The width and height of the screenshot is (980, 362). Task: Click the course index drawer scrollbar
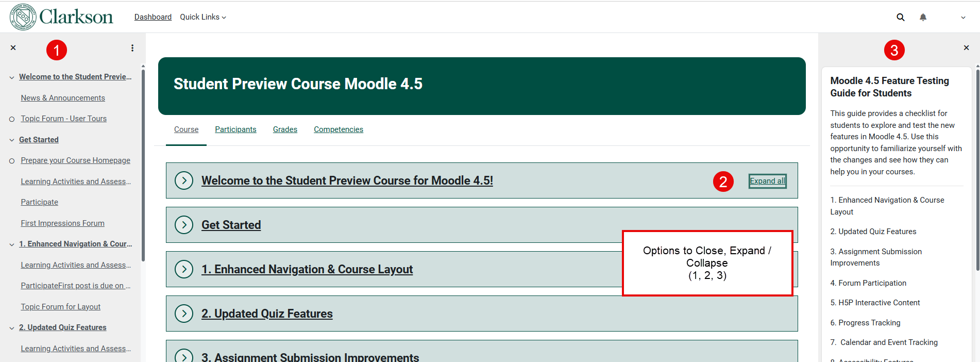[143, 165]
